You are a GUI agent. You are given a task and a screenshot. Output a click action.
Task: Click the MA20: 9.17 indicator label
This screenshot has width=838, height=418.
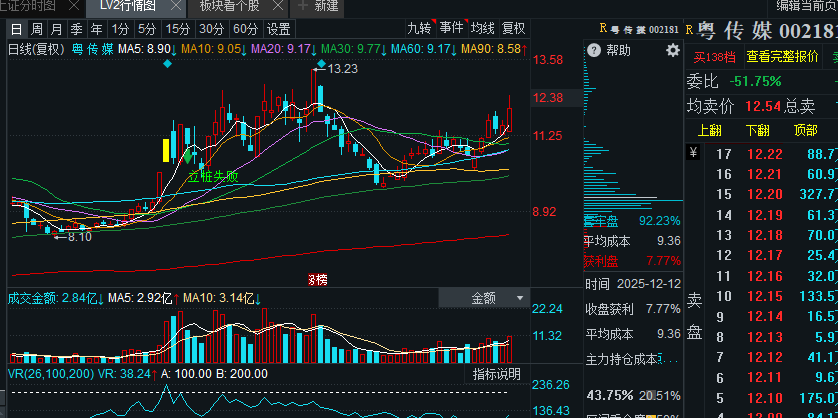284,50
